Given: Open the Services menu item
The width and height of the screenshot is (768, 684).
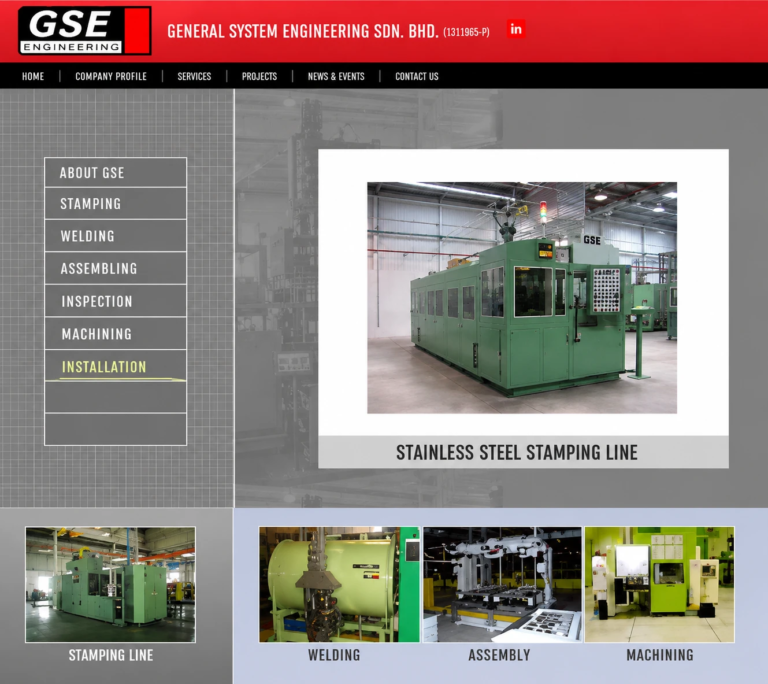Looking at the screenshot, I should (194, 76).
